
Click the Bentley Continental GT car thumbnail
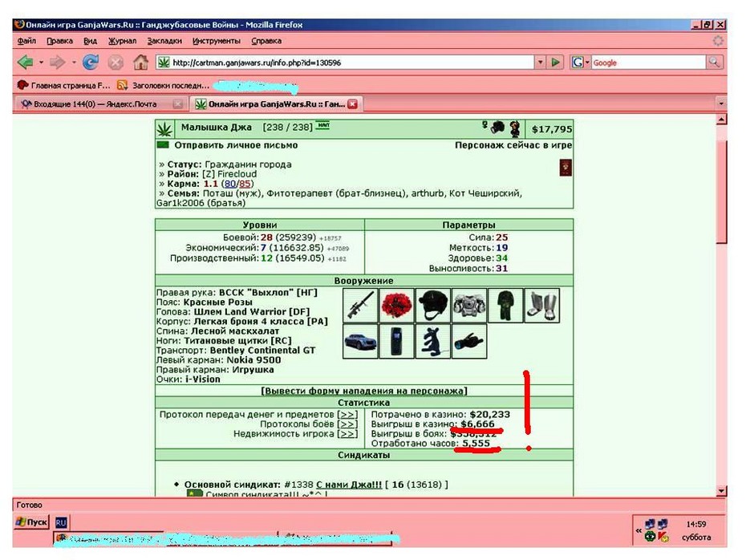tap(361, 341)
